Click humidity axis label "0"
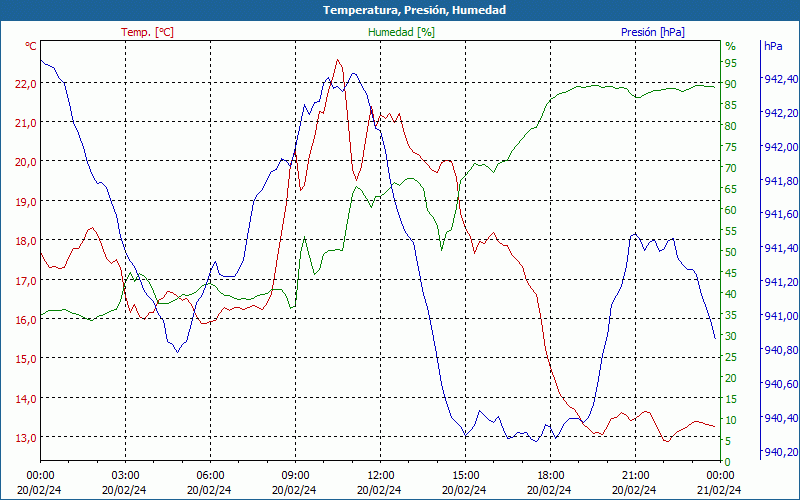This screenshot has width=800, height=500. pyautogui.click(x=728, y=462)
